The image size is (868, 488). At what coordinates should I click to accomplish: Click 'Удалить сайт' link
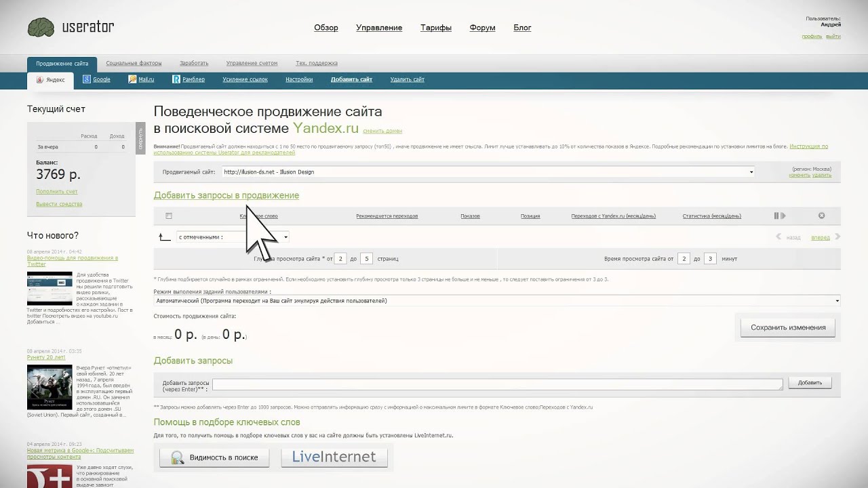(x=408, y=79)
